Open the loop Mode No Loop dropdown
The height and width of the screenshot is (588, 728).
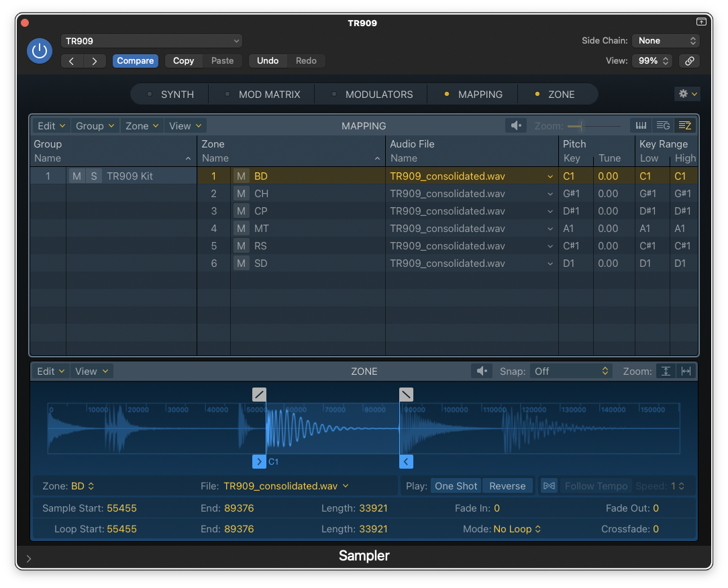(517, 529)
